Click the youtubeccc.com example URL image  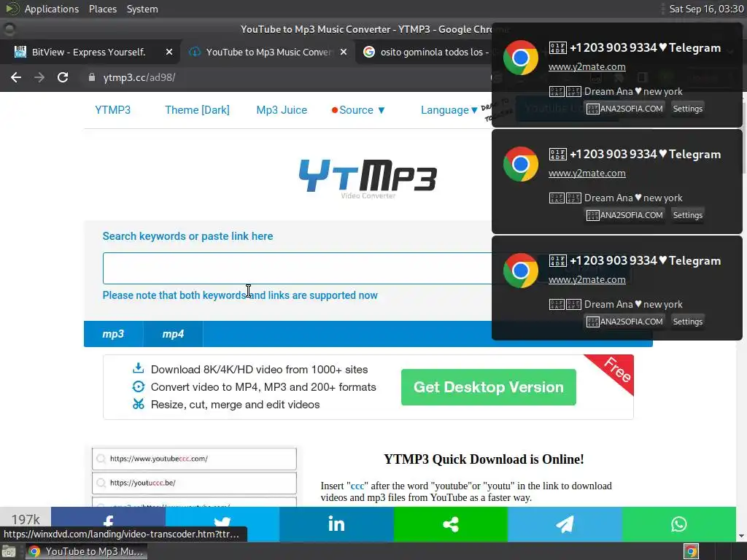194,459
